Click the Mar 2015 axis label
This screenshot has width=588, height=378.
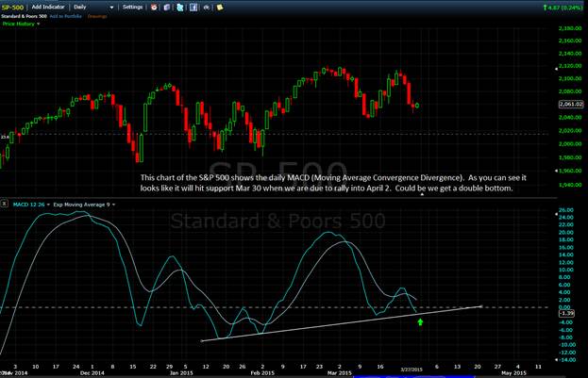(x=340, y=373)
